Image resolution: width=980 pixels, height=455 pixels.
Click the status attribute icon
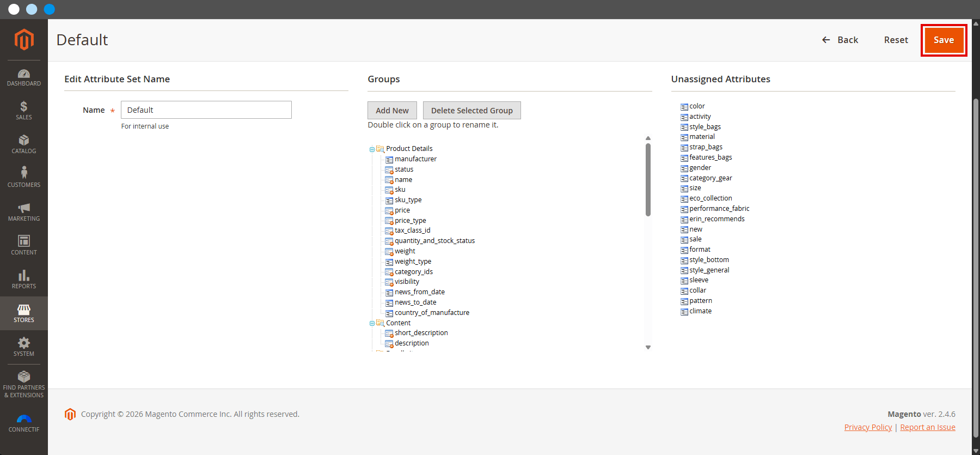pyautogui.click(x=389, y=170)
